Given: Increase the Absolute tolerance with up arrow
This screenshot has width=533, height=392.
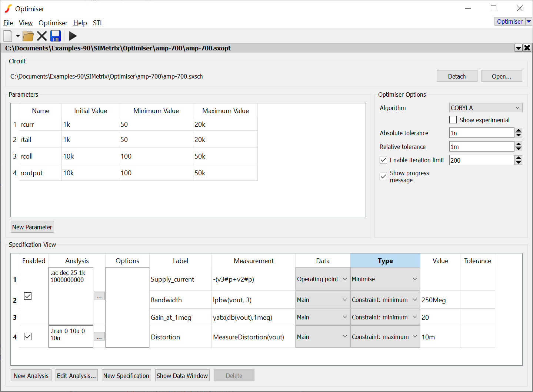Looking at the screenshot, I should tap(519, 130).
